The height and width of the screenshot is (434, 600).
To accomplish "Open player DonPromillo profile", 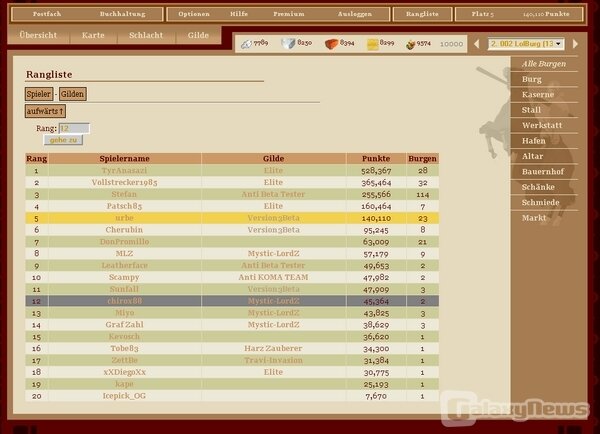I will (x=124, y=241).
